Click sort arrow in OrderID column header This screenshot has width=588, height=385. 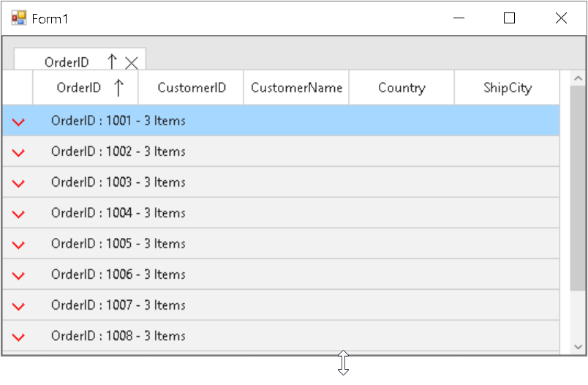(118, 87)
